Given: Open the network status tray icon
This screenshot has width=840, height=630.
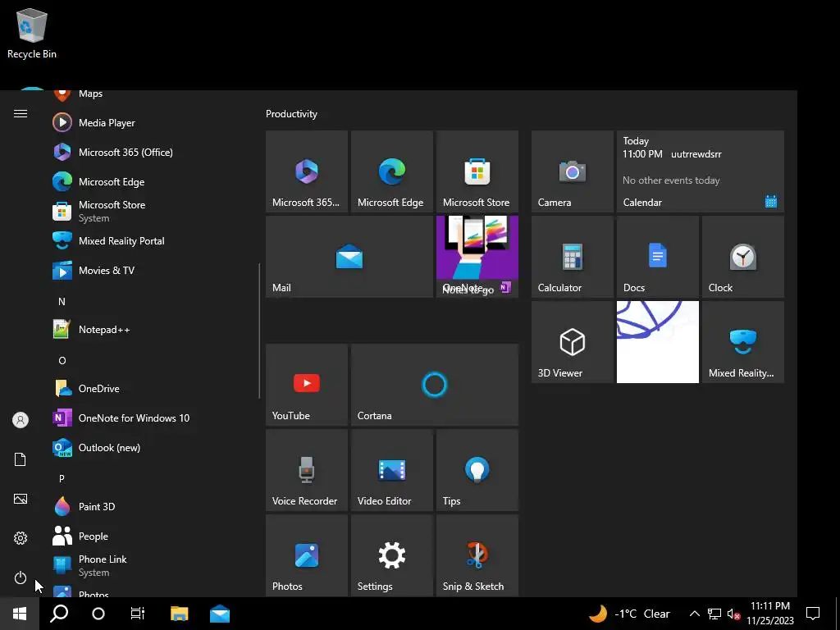Looking at the screenshot, I should tap(714, 614).
